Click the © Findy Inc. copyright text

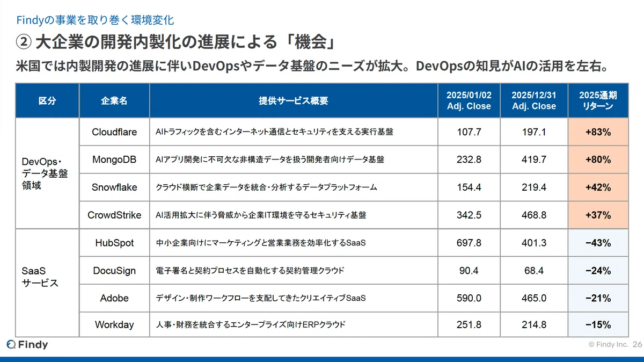pos(608,345)
